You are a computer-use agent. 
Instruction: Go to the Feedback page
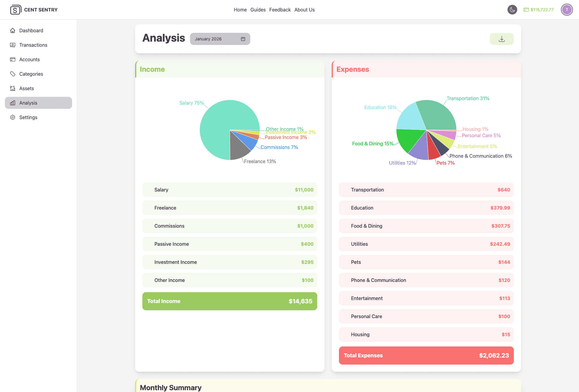(280, 10)
